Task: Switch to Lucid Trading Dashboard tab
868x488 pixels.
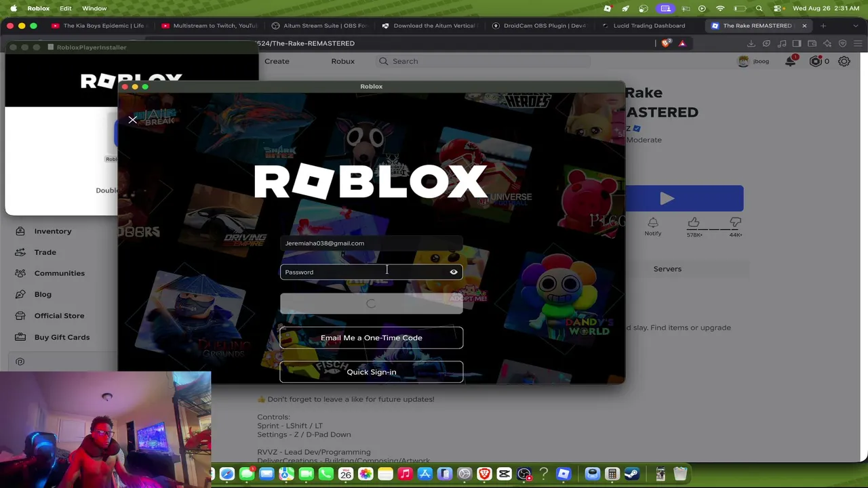Action: click(x=649, y=26)
